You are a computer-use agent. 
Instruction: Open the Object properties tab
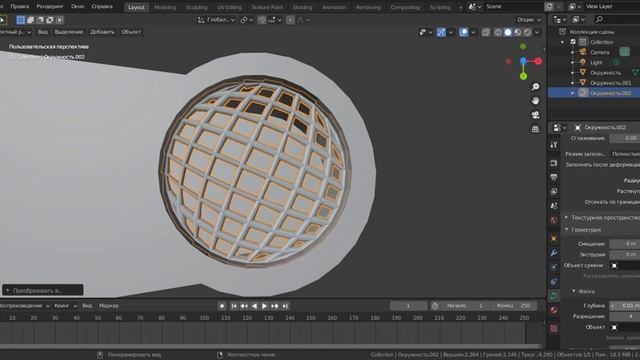point(554,238)
